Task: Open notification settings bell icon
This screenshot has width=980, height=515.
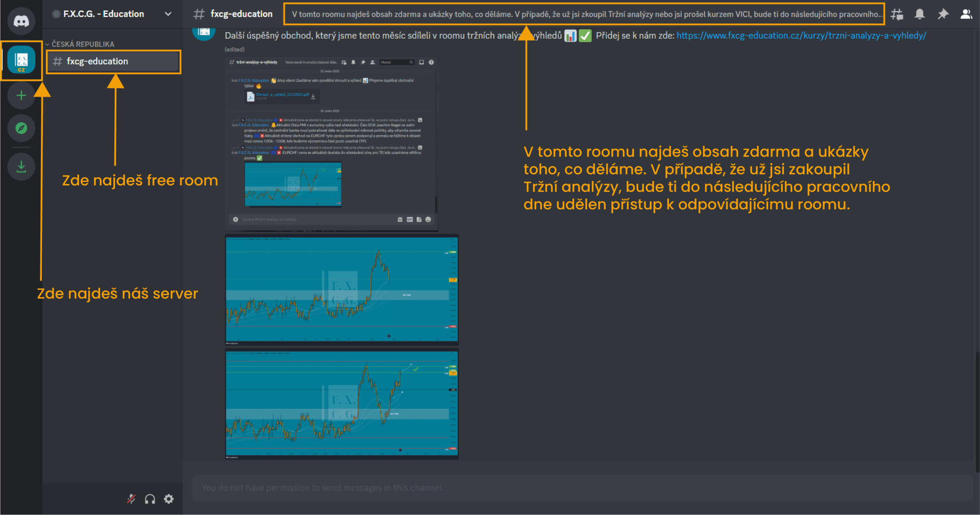Action: (920, 14)
